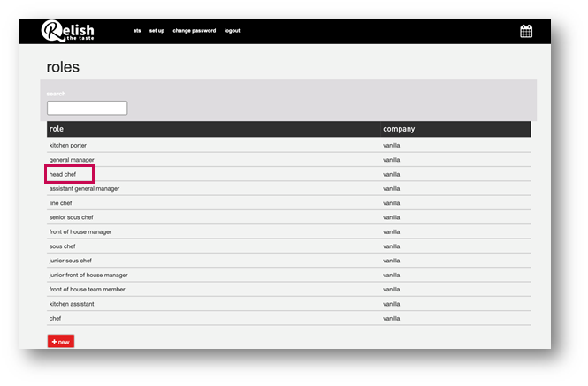Focus the roles search input field
The height and width of the screenshot is (386, 588).
click(x=87, y=108)
